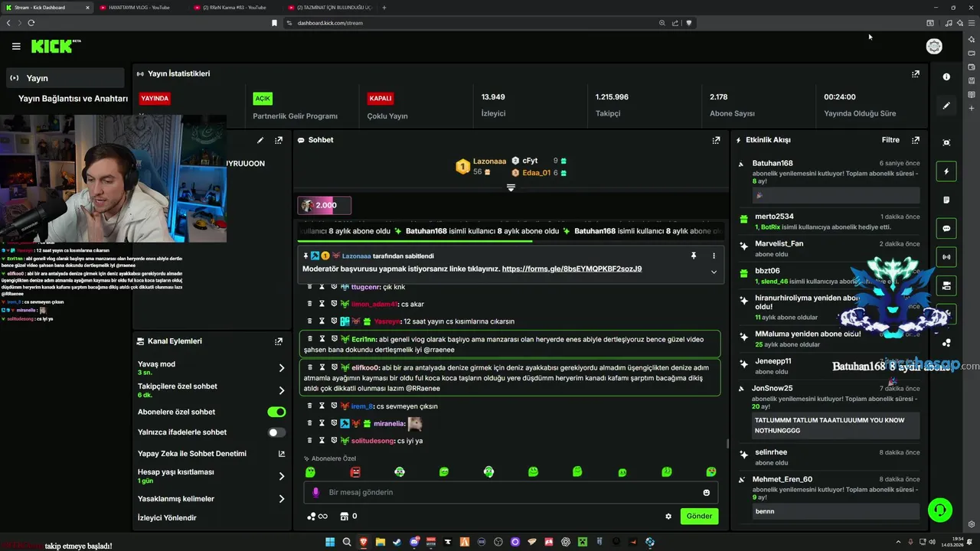Insert the red robot subscriber emote
The width and height of the screenshot is (980, 551).
point(354,472)
